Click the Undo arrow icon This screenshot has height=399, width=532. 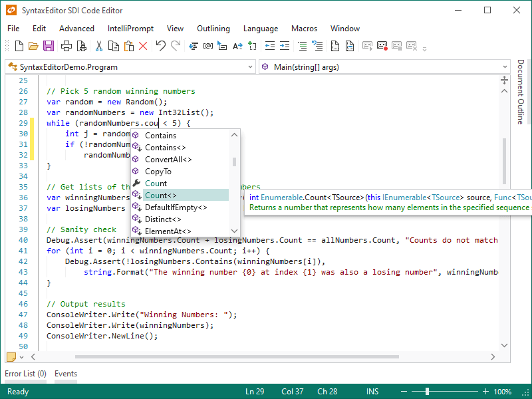point(161,46)
